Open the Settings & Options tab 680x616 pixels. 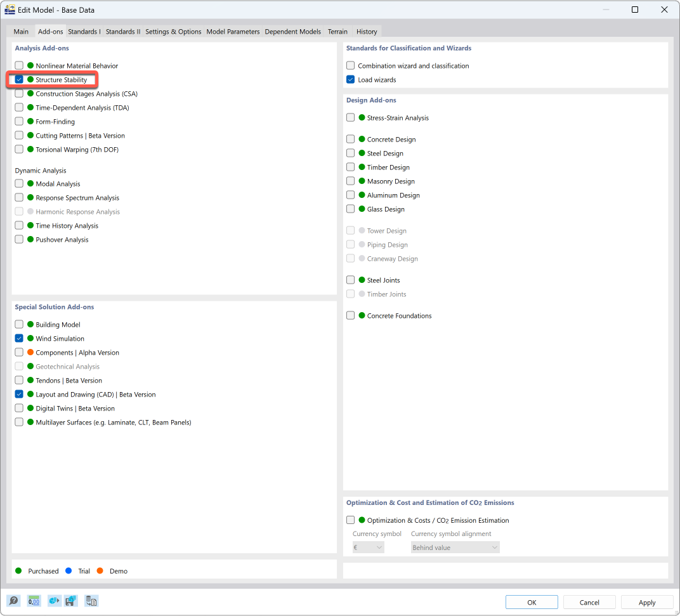[x=173, y=32]
